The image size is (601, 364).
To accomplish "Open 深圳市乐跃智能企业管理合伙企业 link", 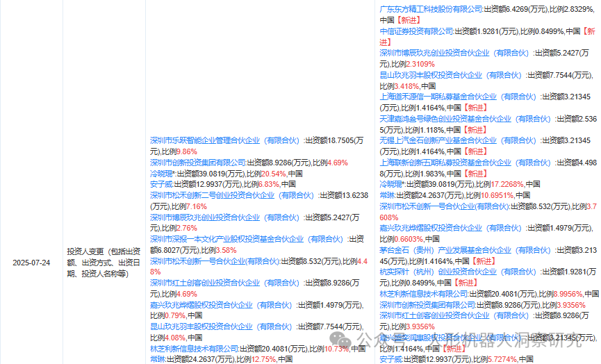I will pyautogui.click(x=224, y=140).
